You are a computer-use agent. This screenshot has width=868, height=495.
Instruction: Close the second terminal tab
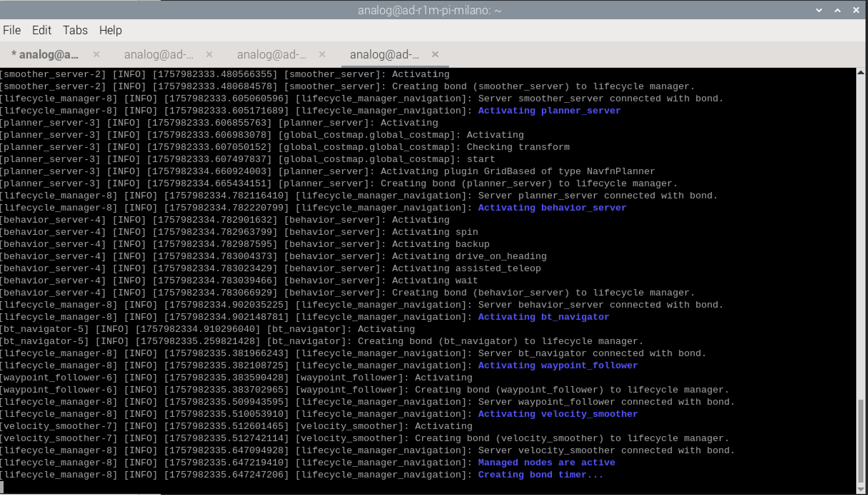(x=209, y=54)
